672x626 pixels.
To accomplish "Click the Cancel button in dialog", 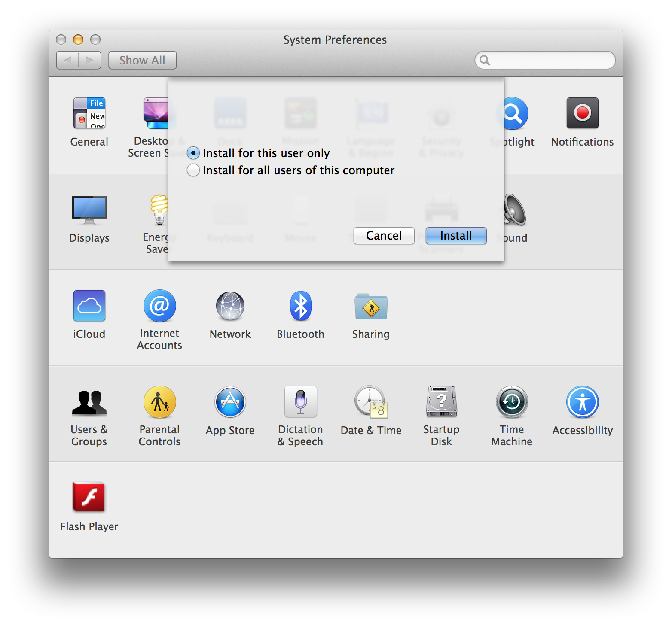I will pos(384,236).
